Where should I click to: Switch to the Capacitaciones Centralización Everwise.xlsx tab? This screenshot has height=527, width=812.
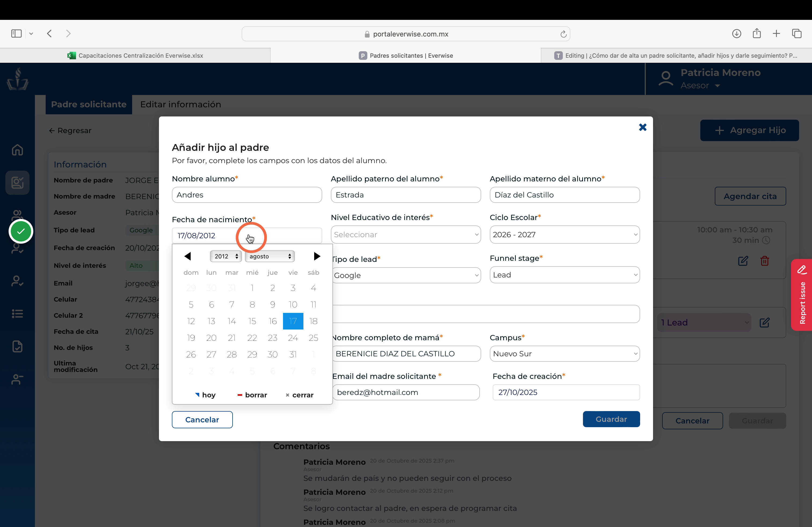click(135, 56)
